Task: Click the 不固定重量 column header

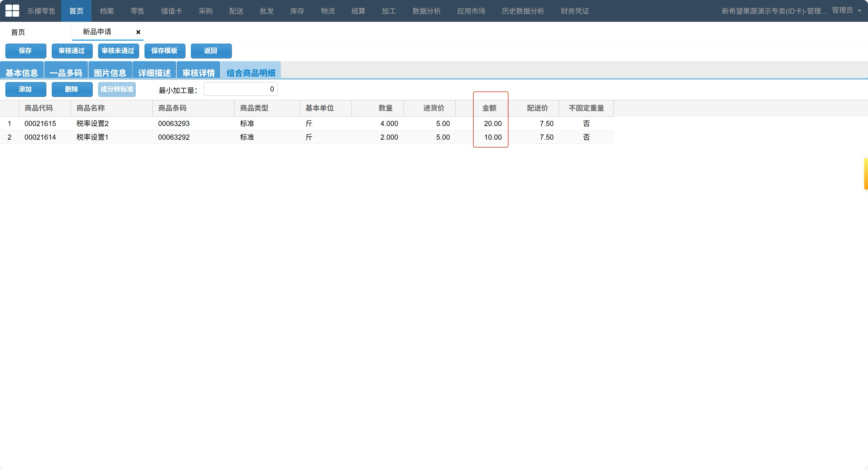Action: click(586, 108)
